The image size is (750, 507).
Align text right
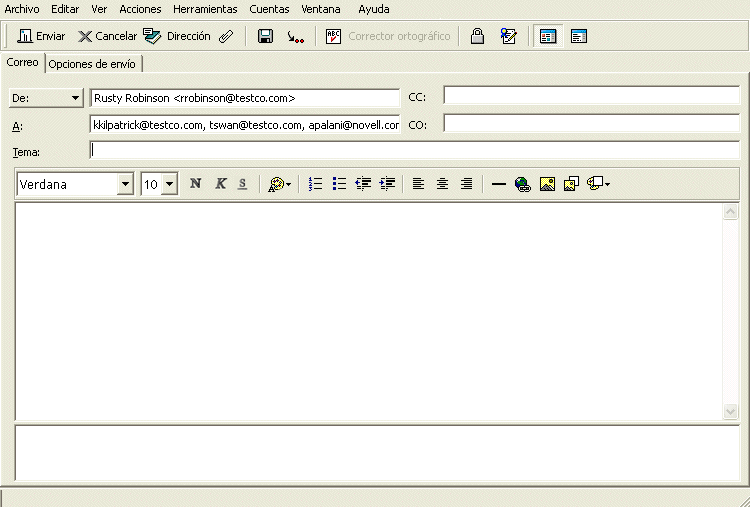click(466, 184)
